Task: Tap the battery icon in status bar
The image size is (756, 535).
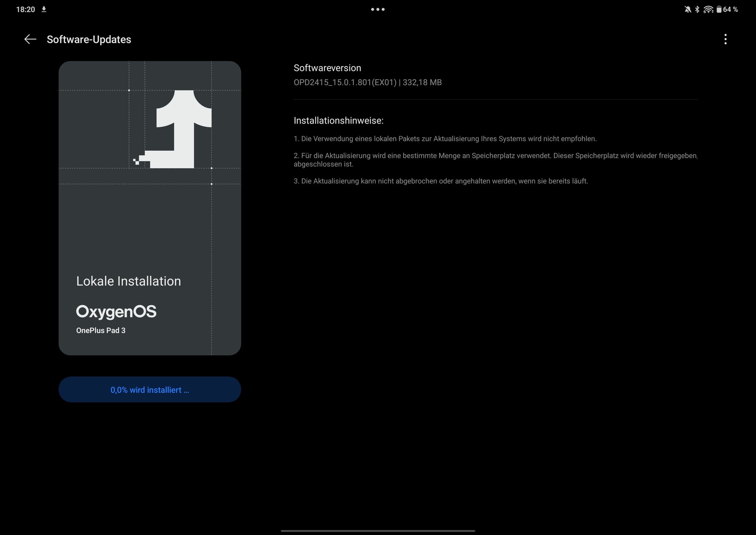Action: pos(719,9)
